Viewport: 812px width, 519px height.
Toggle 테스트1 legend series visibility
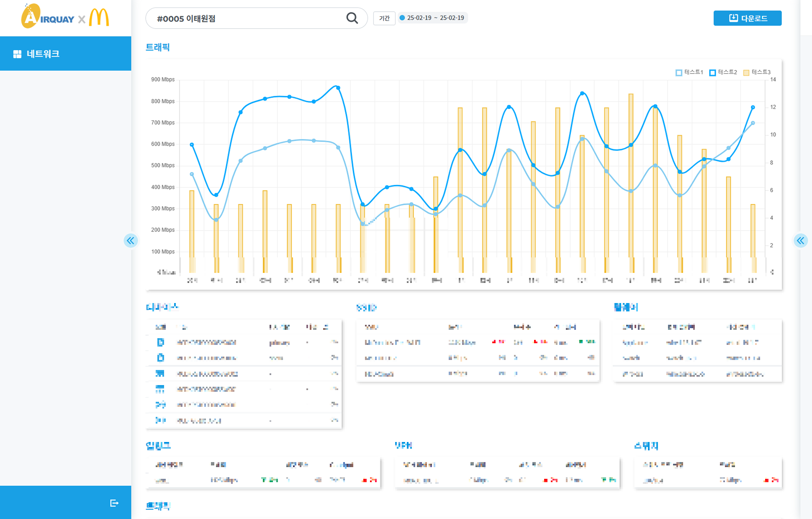coord(689,72)
